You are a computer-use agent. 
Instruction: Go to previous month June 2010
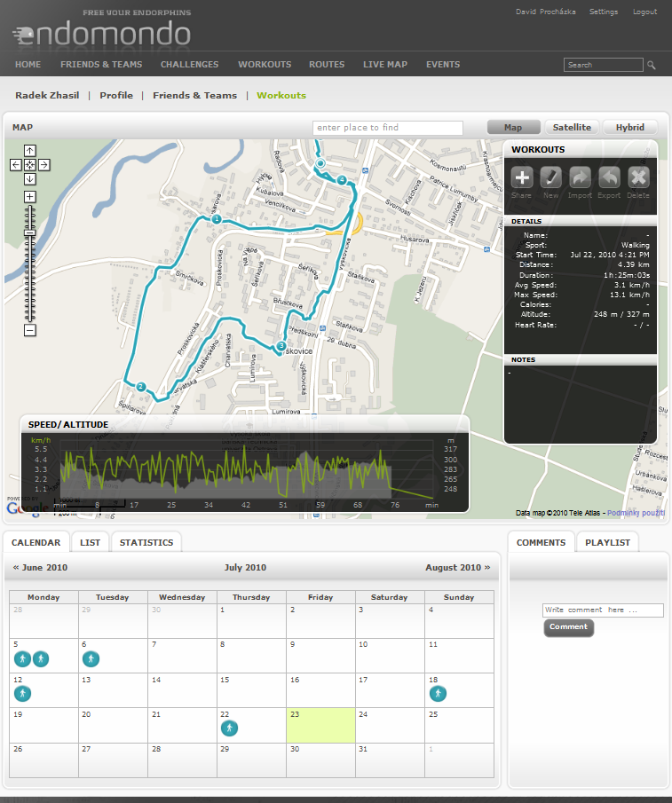(x=40, y=568)
